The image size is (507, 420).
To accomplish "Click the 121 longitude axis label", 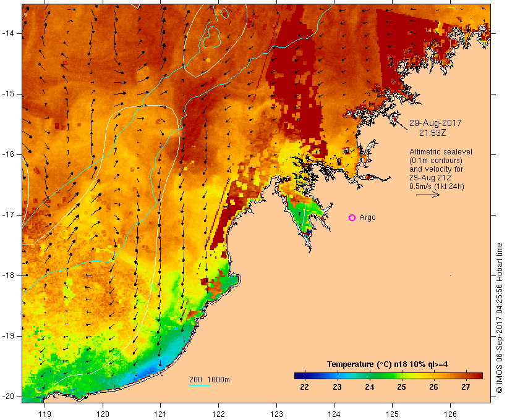I will pos(160,414).
